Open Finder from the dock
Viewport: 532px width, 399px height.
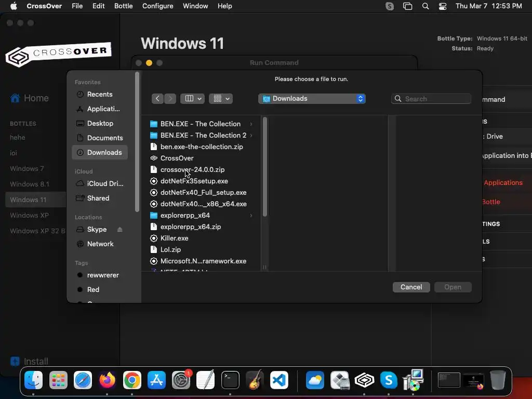point(34,380)
